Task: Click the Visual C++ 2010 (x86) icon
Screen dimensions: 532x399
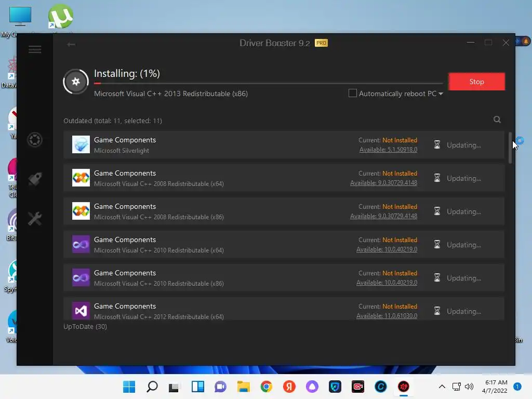Action: tap(81, 277)
